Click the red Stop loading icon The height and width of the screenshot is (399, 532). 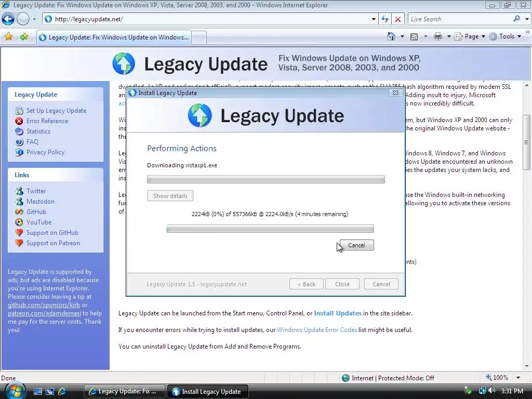point(398,19)
